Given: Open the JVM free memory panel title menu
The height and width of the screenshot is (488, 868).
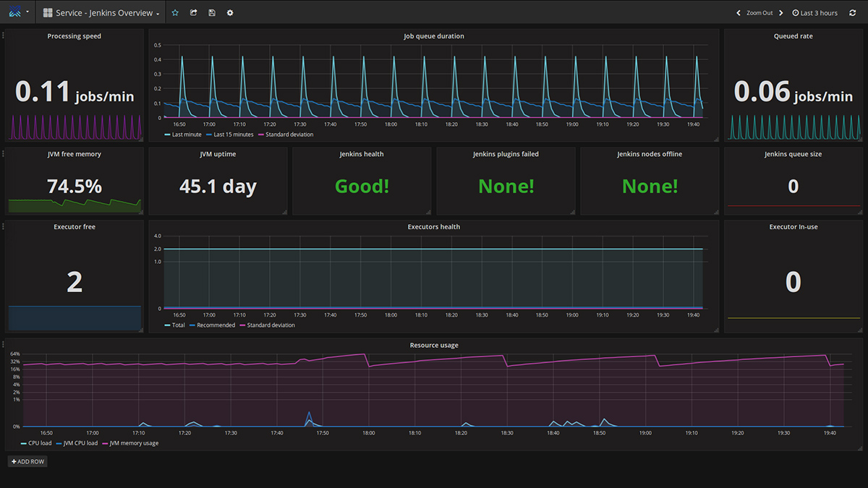Looking at the screenshot, I should coord(75,154).
